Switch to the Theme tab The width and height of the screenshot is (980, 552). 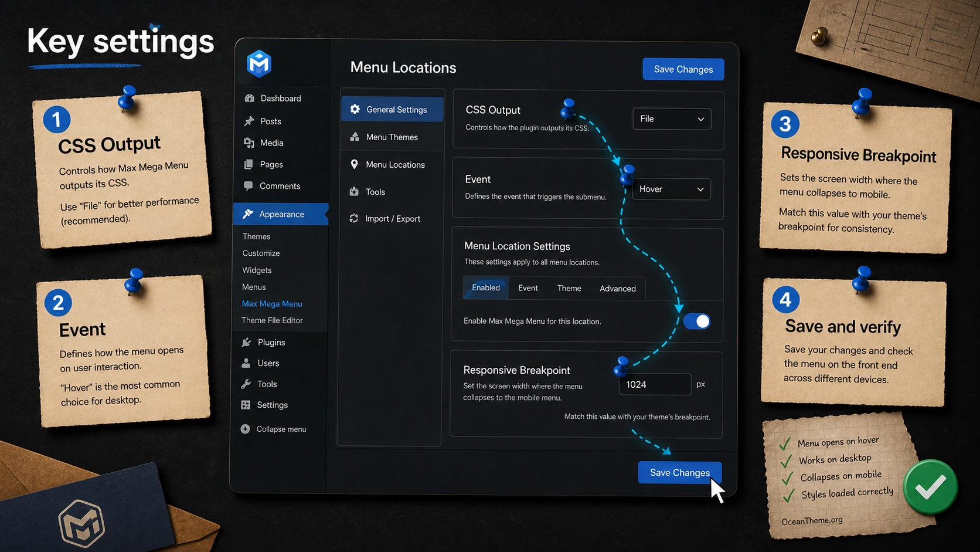pos(569,288)
